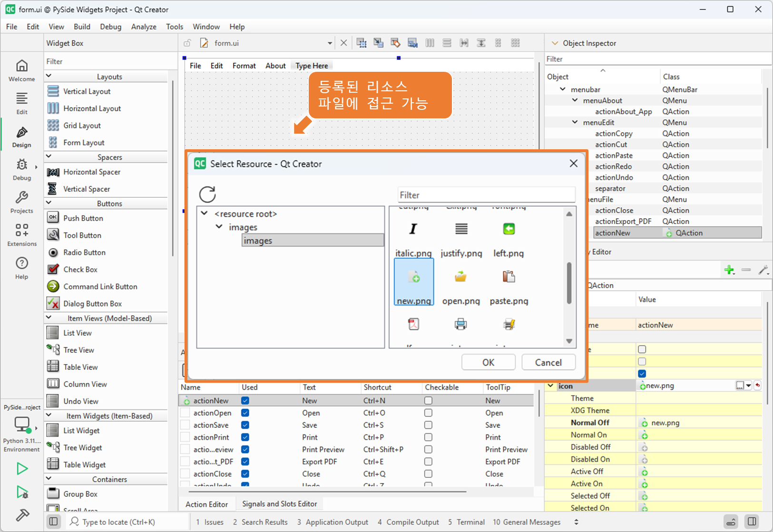773x532 pixels.
Task: Toggle Used checkbox for actionOpen
Action: pos(245,413)
